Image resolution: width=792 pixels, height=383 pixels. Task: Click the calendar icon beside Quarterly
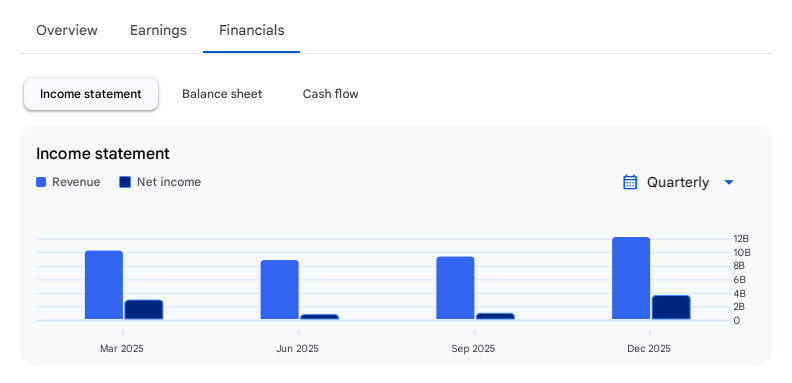(630, 182)
